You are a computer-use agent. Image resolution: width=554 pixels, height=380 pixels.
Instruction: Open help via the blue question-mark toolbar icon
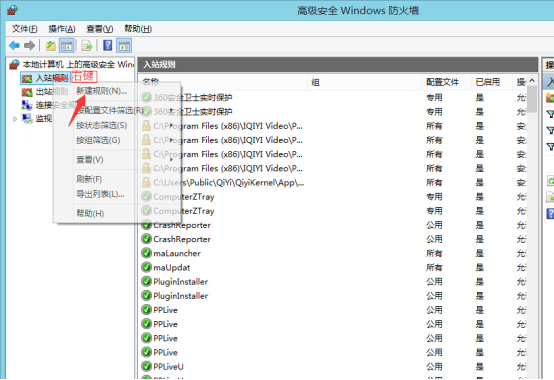click(108, 46)
